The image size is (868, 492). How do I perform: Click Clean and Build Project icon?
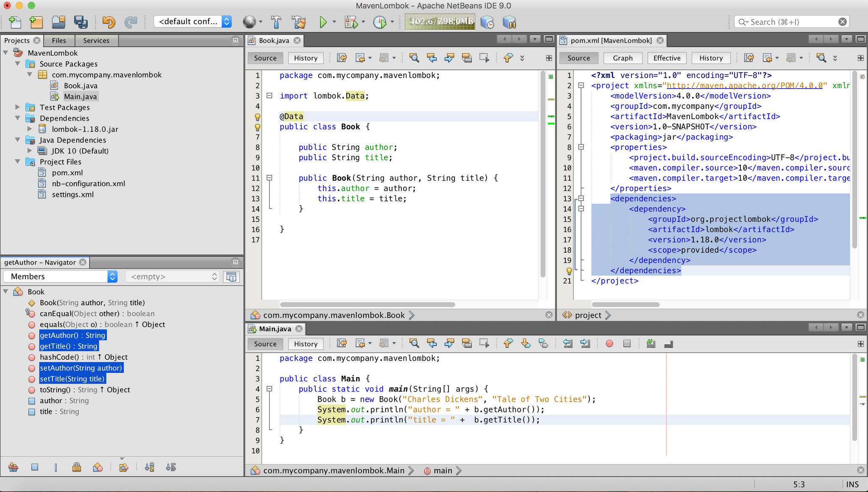299,22
